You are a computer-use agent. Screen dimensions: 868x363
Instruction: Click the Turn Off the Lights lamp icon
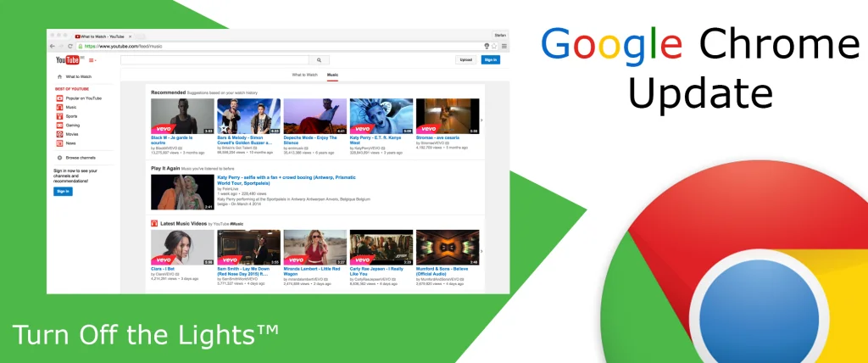pyautogui.click(x=487, y=46)
